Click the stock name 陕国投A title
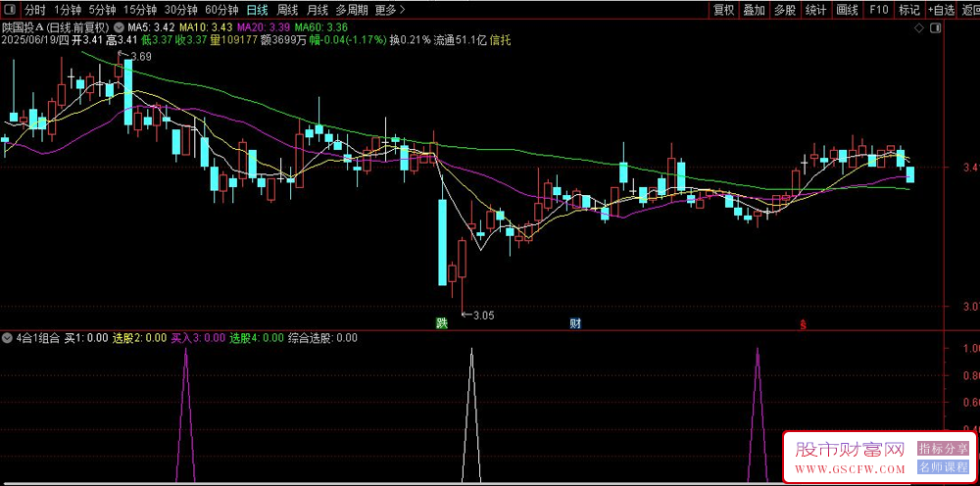The image size is (980, 486). [x=24, y=27]
